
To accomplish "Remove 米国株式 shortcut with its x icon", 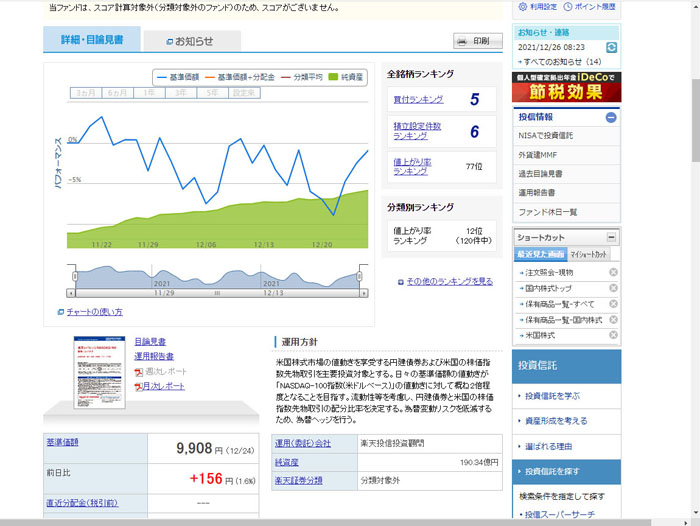I will click(x=613, y=334).
